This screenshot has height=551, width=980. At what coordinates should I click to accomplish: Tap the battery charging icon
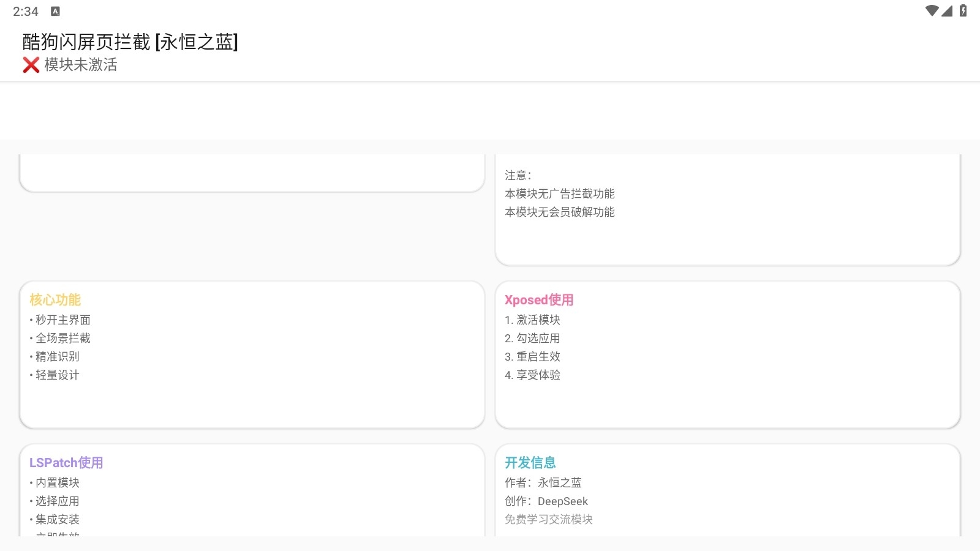pos(963,11)
